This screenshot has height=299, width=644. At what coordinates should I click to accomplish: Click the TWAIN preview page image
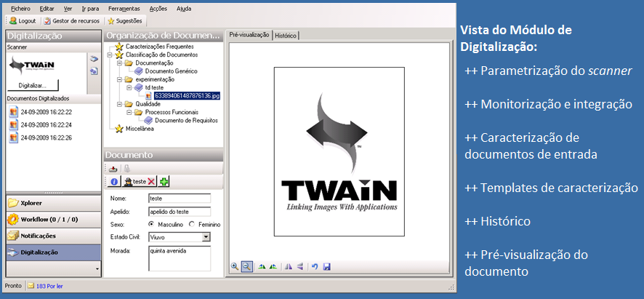339,152
